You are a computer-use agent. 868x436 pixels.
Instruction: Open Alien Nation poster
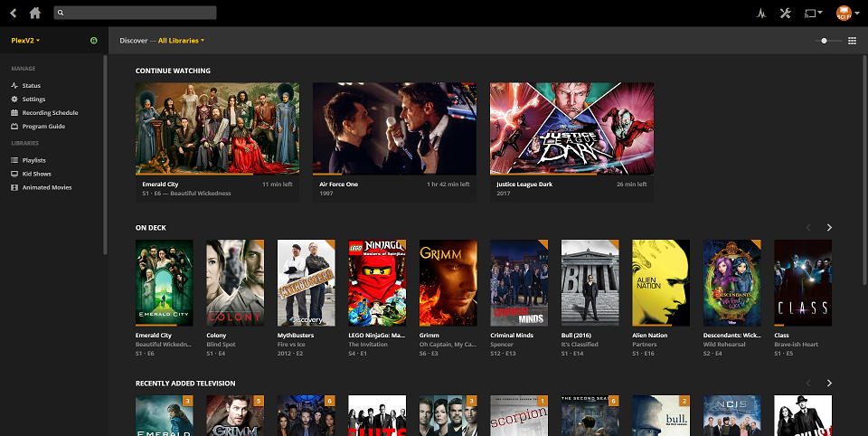point(661,282)
